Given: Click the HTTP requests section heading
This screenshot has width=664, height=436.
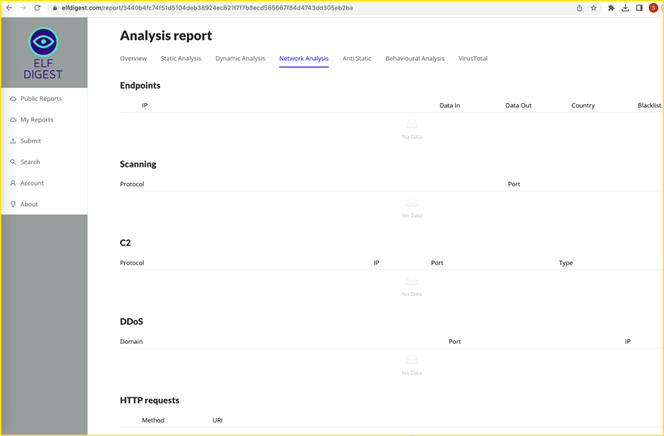Looking at the screenshot, I should [149, 400].
